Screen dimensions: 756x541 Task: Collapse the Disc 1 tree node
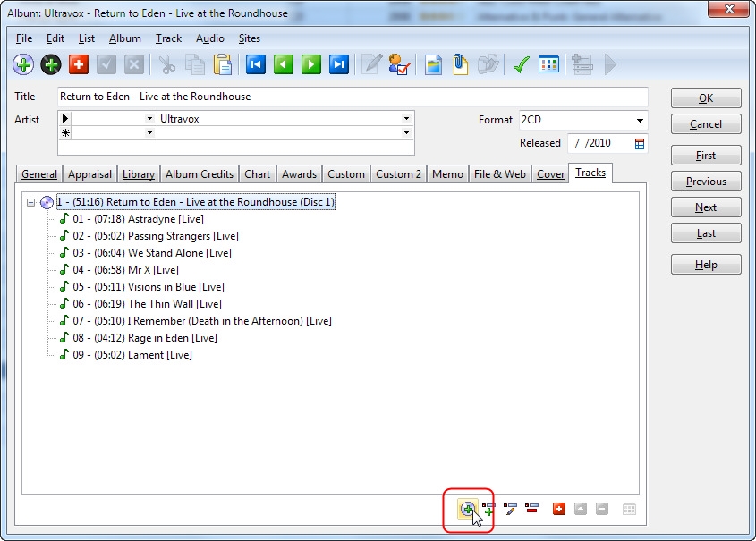point(30,202)
